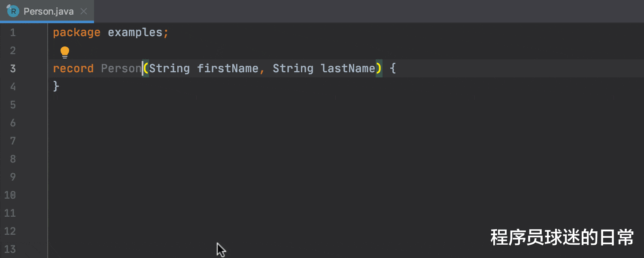The width and height of the screenshot is (644, 258).
Task: Click the examples package name
Action: pyautogui.click(x=135, y=33)
